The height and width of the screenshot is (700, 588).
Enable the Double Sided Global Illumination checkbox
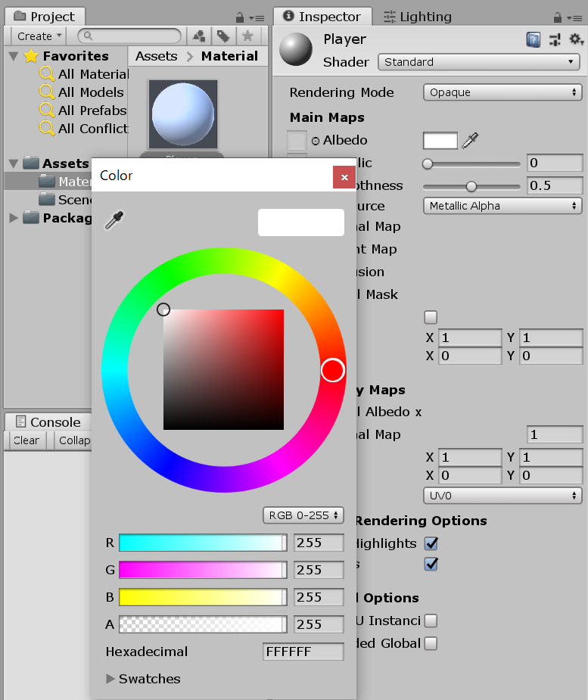tap(431, 643)
